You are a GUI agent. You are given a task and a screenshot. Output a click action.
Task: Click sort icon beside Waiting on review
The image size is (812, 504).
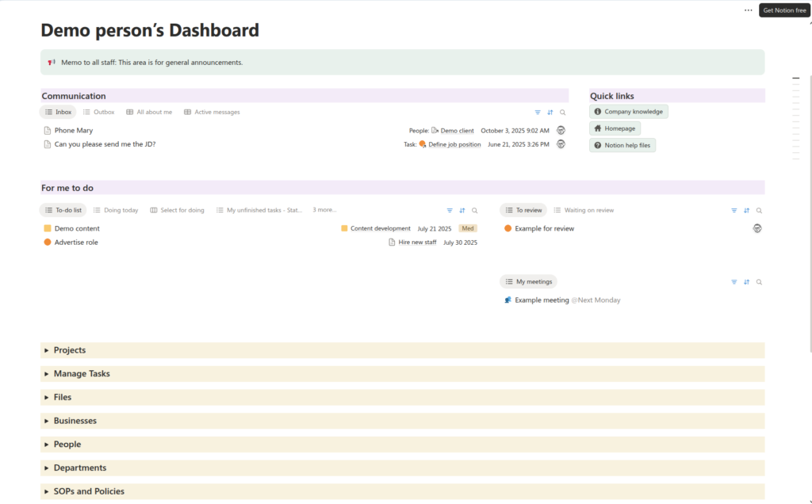[746, 211]
